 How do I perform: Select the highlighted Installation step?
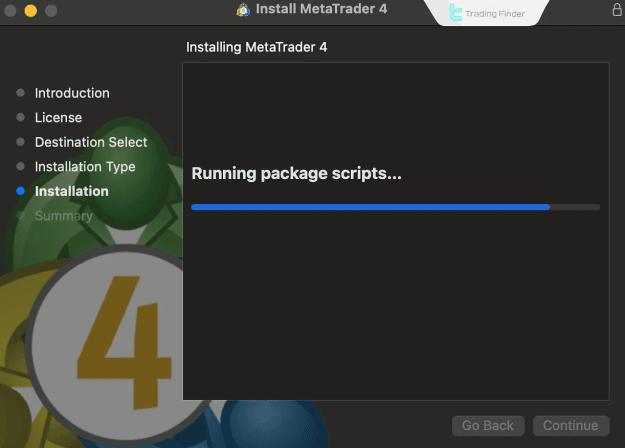[71, 191]
